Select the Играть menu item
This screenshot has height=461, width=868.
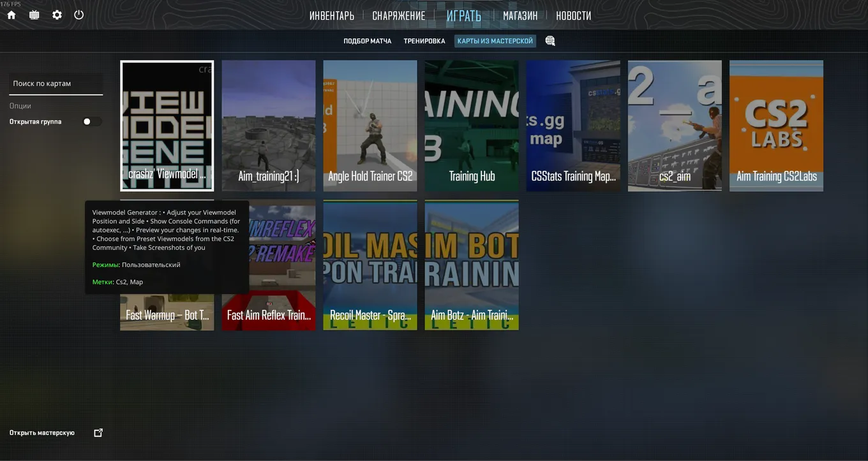tap(464, 16)
